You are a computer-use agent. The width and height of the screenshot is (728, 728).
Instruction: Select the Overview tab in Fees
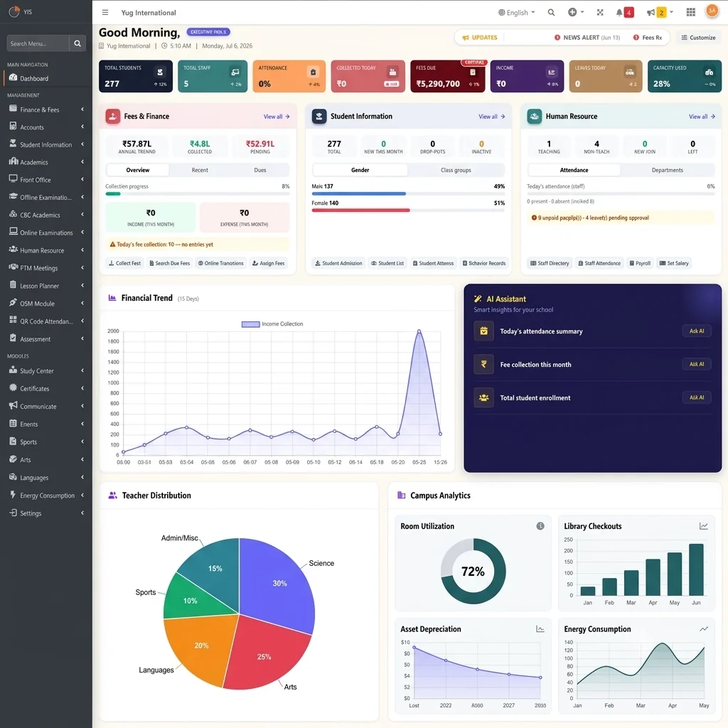(x=138, y=170)
